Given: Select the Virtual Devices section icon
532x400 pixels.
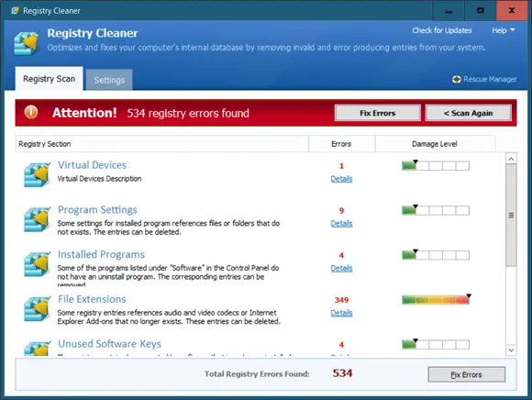Looking at the screenshot, I should [x=37, y=174].
